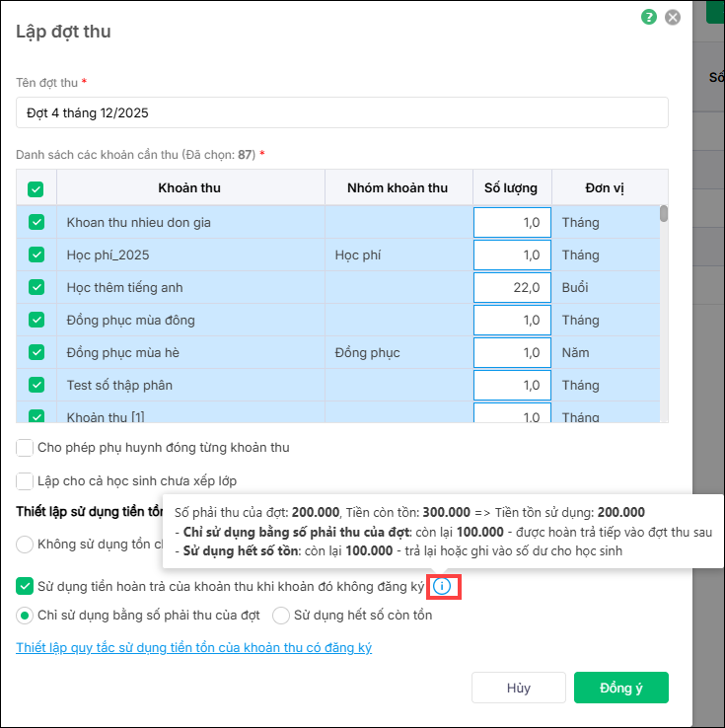Viewport: 725px width, 728px height.
Task: Click the Tên đợt thu input field
Action: click(x=341, y=112)
